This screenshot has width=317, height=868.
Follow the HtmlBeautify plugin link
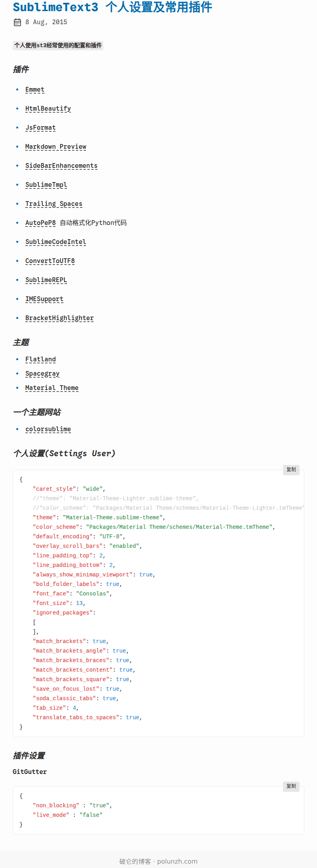tap(48, 109)
